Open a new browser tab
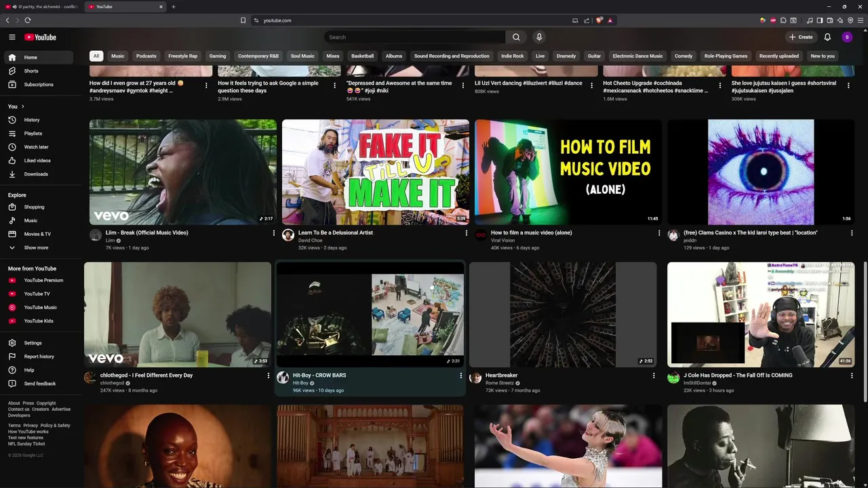The width and height of the screenshot is (868, 488). point(174,7)
